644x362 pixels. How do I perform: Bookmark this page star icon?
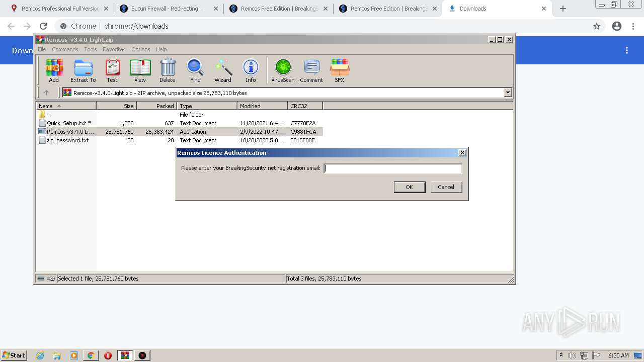597,26
